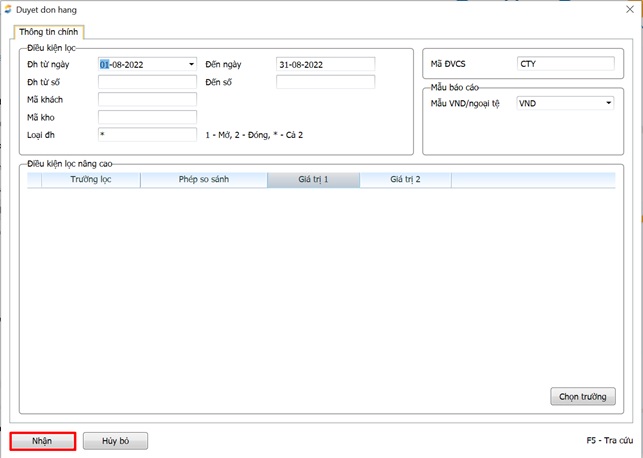Screen dimensions: 643x458
Task: Expand the Mẫu VND/ngoại tệ dropdown
Action: click(x=608, y=102)
